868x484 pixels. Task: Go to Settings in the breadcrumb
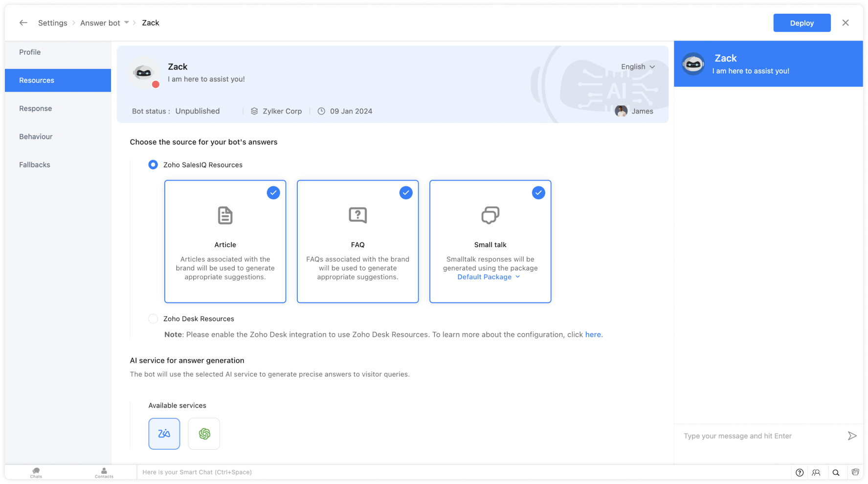click(53, 23)
